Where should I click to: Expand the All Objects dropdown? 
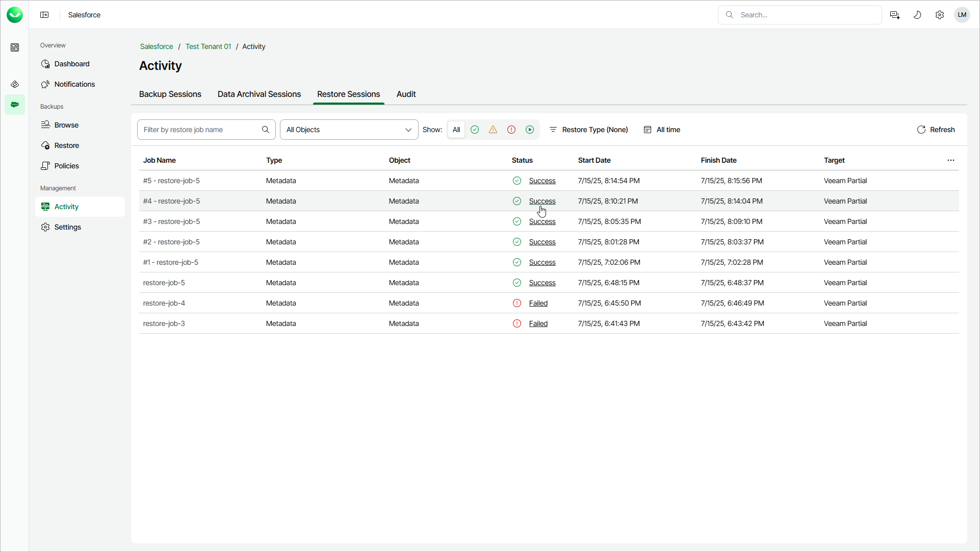pos(349,130)
